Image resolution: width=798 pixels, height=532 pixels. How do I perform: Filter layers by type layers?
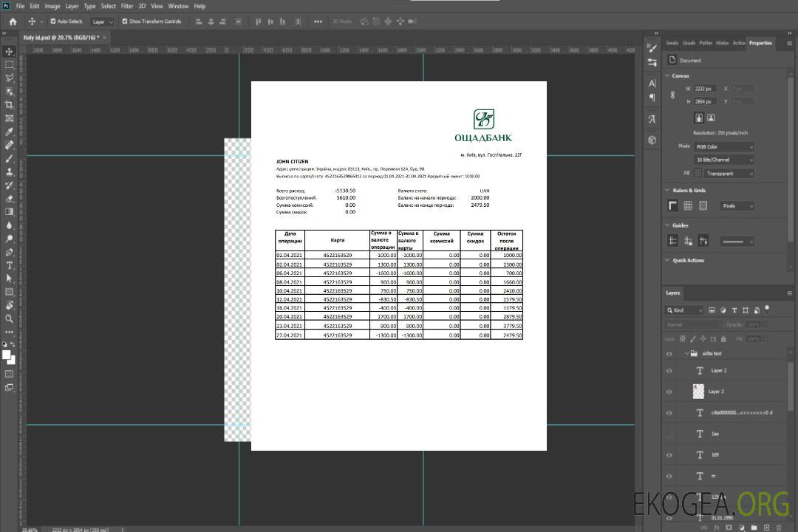(x=734, y=310)
